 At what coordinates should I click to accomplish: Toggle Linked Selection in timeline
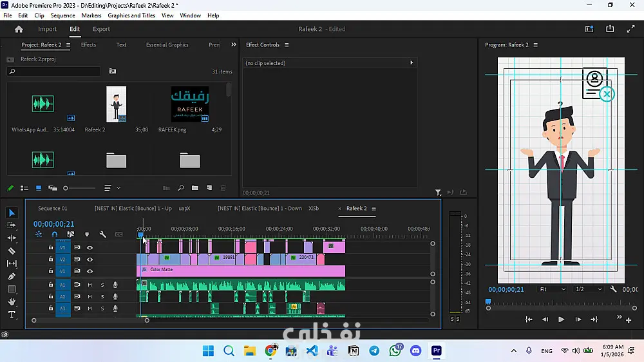point(71,234)
